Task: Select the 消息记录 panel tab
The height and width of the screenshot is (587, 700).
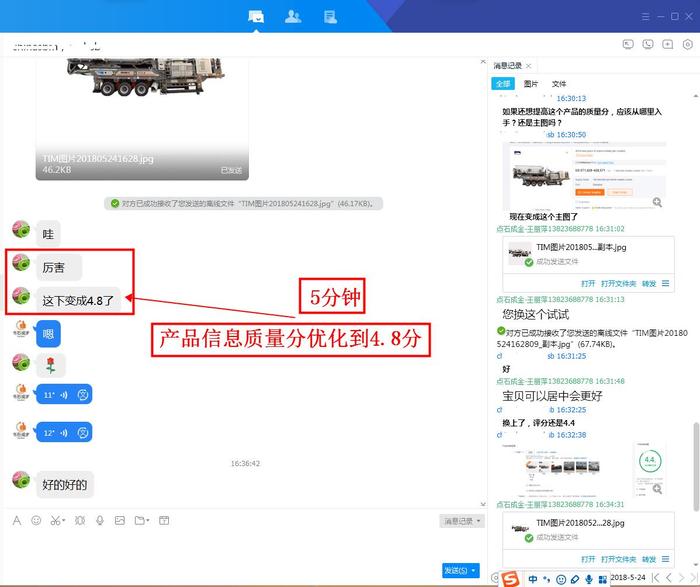Action: 507,66
